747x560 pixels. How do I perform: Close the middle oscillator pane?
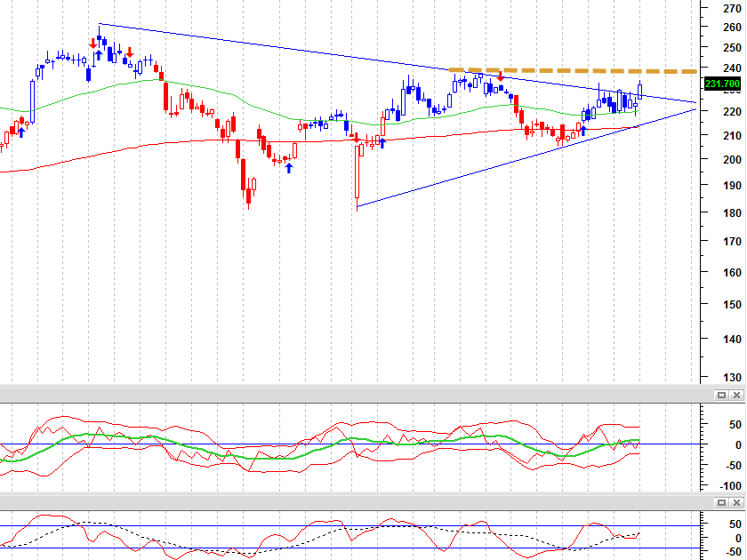736,395
